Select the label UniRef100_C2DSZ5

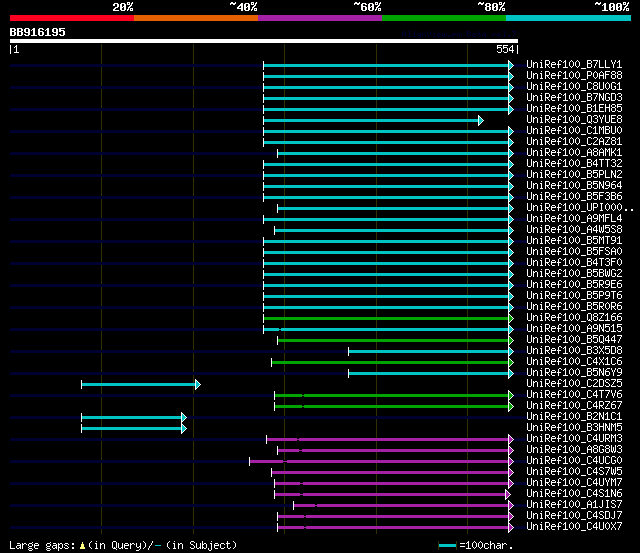pyautogui.click(x=574, y=384)
